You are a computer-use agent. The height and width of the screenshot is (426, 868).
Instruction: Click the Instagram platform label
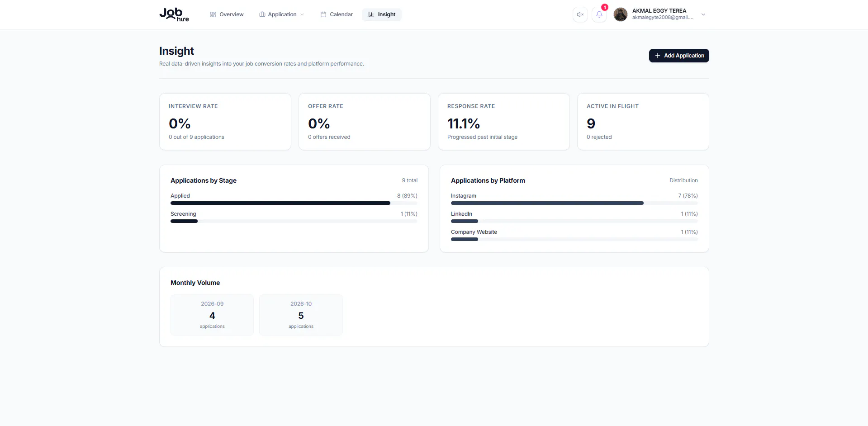pyautogui.click(x=464, y=196)
